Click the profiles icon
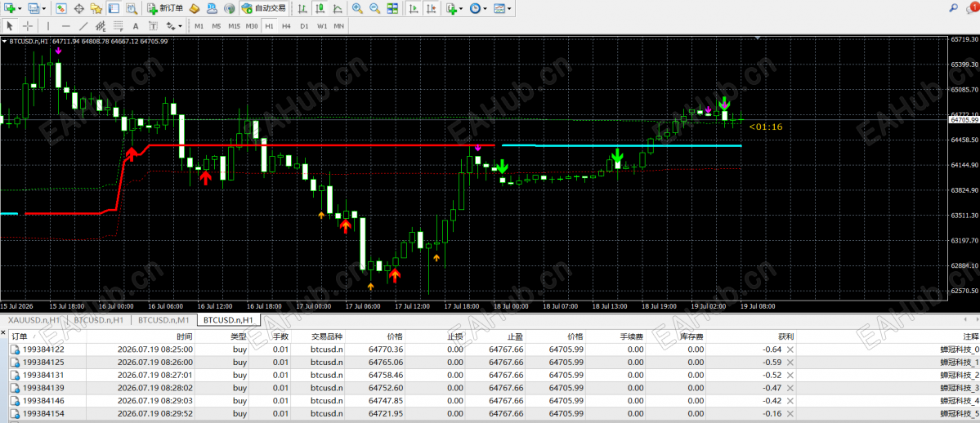 (x=34, y=9)
